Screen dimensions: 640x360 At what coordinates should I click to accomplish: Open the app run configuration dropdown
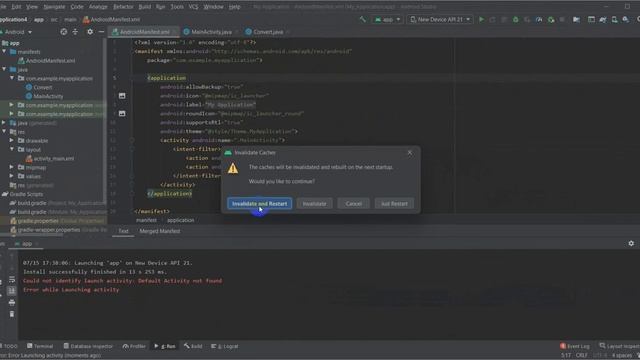387,19
